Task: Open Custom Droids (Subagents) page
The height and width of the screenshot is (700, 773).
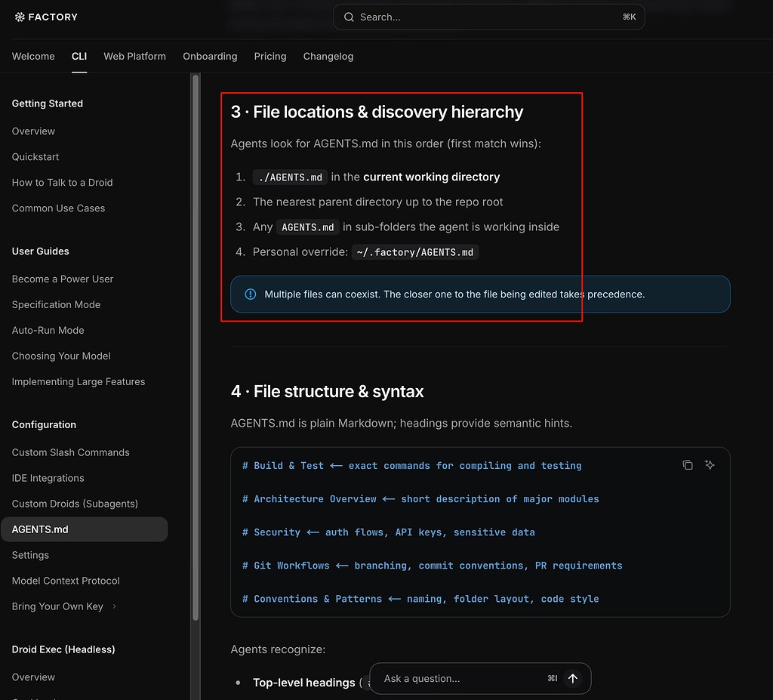Action: 75,504
